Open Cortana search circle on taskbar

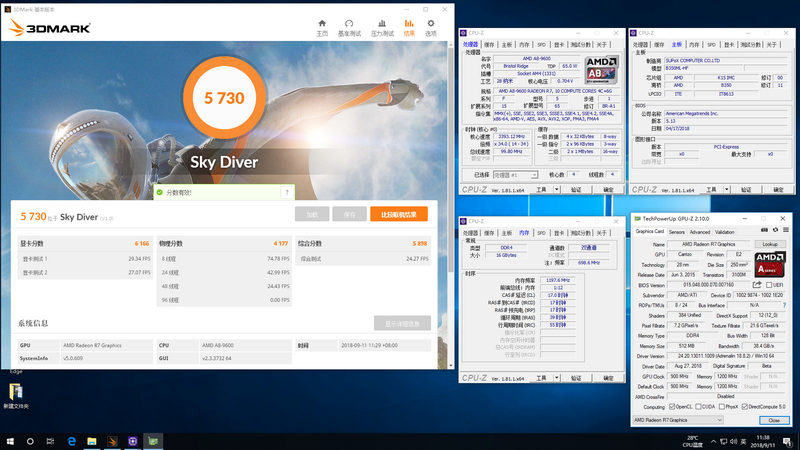(30, 441)
